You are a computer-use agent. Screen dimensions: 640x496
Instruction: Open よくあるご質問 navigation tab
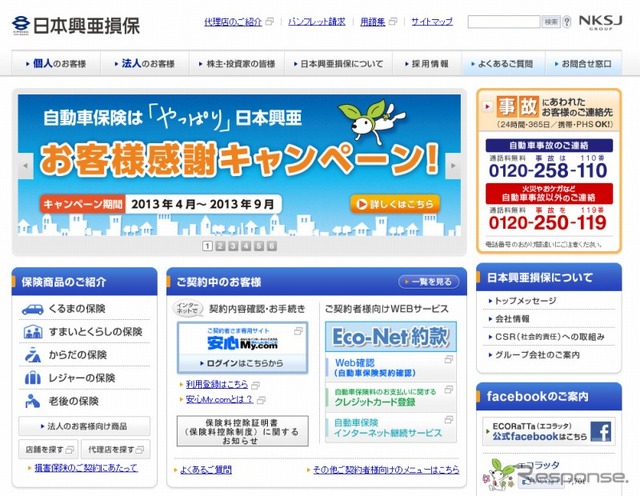coord(504,63)
